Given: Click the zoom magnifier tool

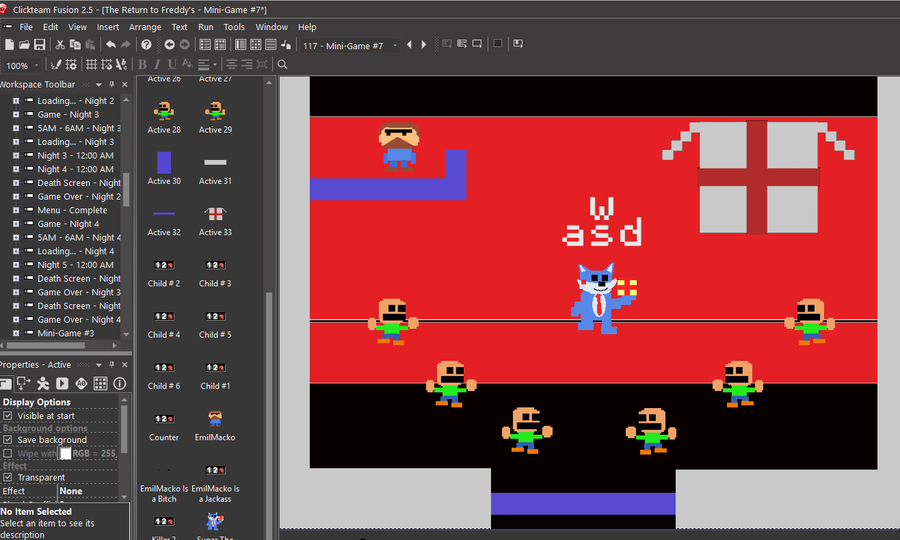Looking at the screenshot, I should click(282, 65).
